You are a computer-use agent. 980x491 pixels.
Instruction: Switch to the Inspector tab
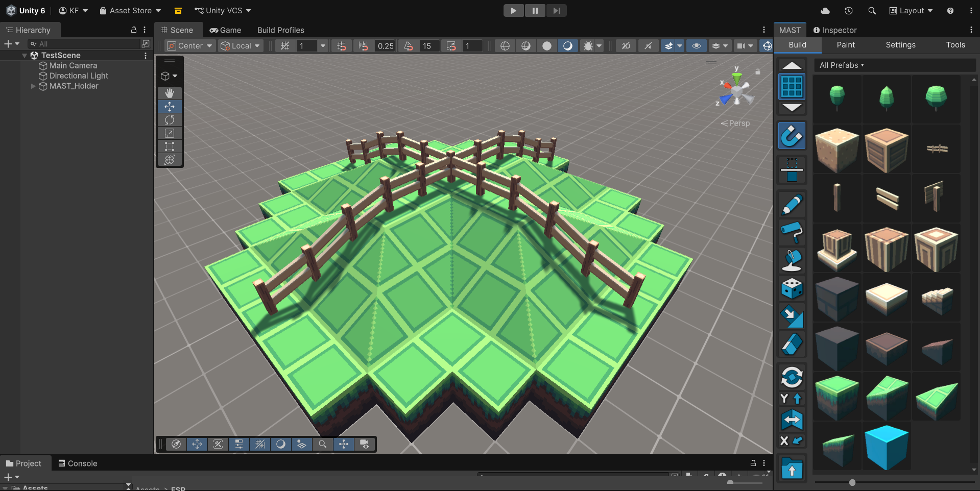[834, 30]
